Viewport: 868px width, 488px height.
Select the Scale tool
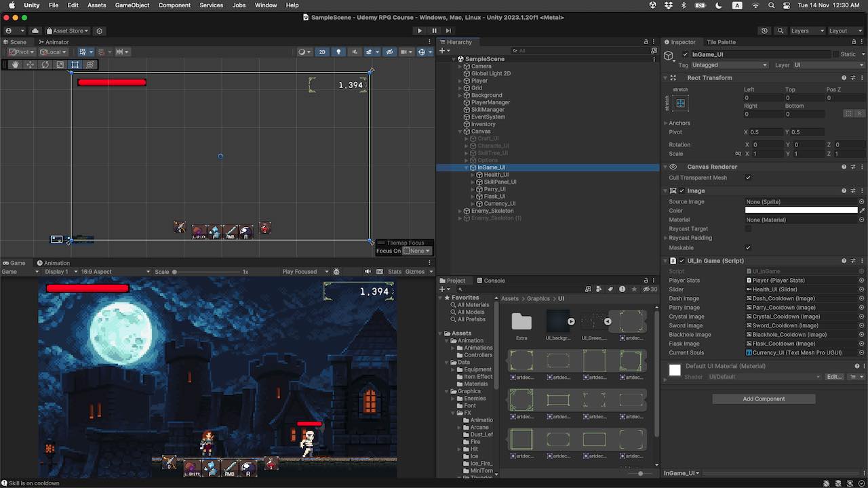[60, 65]
